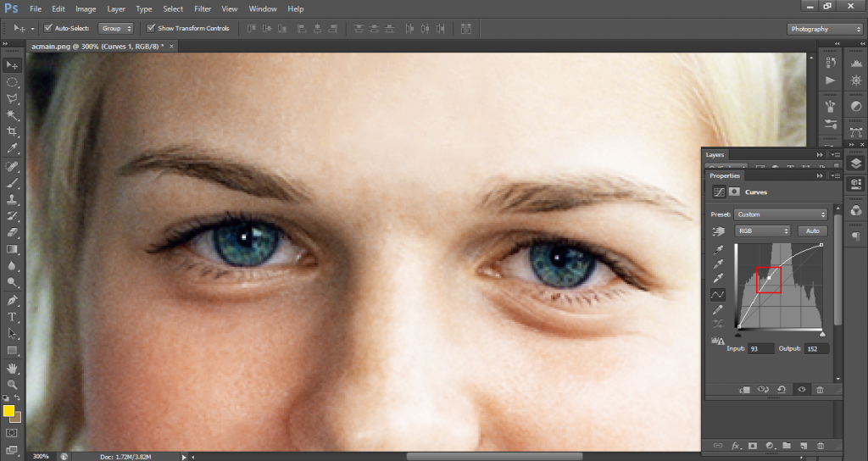This screenshot has width=868, height=461.
Task: Click the on-image adjustment hand icon
Action: click(718, 231)
